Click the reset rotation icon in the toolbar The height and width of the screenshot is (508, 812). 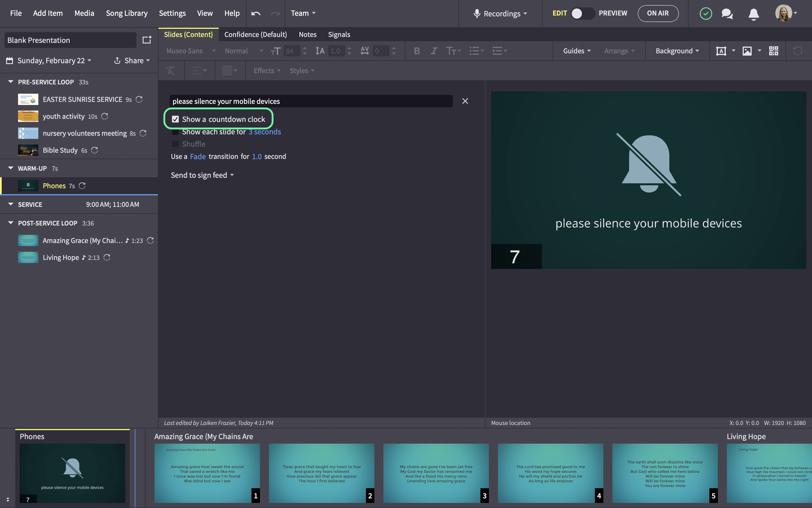pyautogui.click(x=798, y=51)
